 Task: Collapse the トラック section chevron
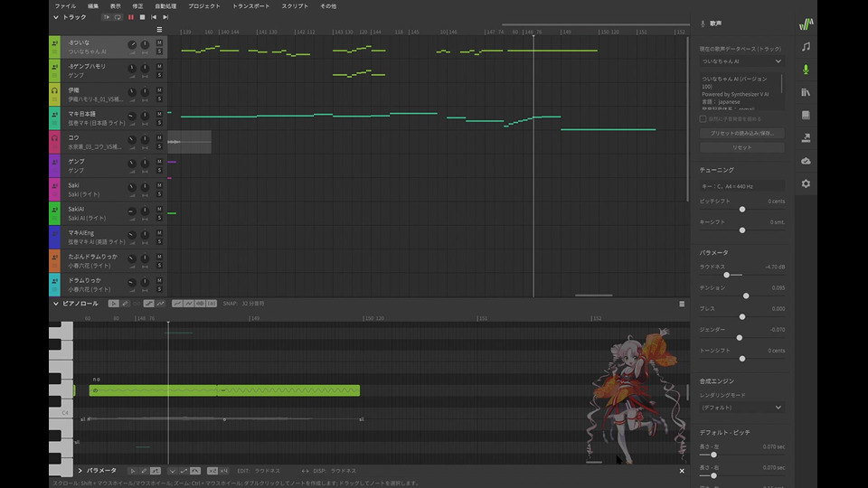tap(56, 17)
